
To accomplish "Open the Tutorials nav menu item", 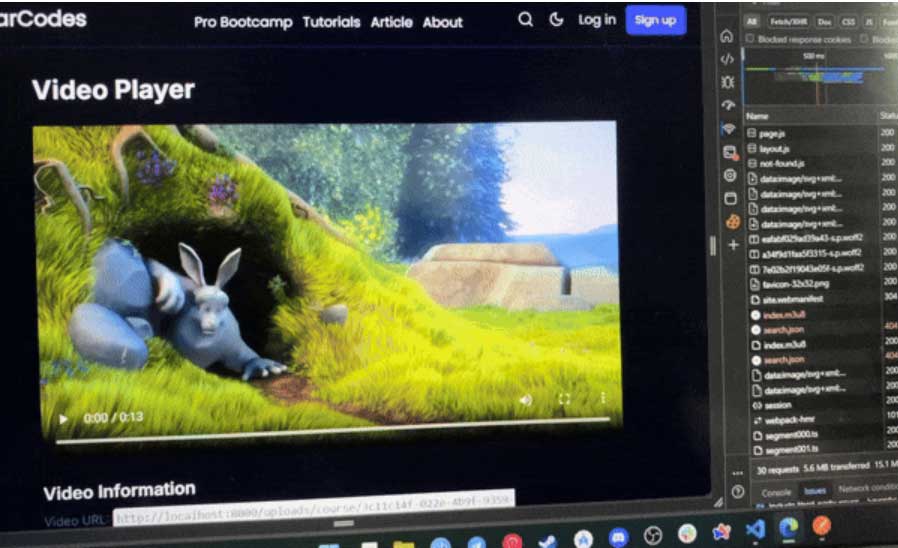I will pos(331,21).
